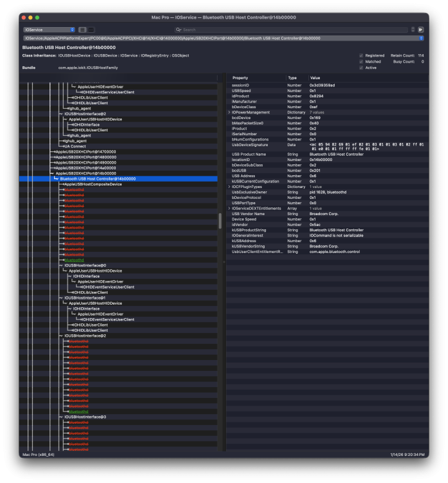The height and width of the screenshot is (483, 448).
Task: Focus the Search input field
Action: coord(294,30)
